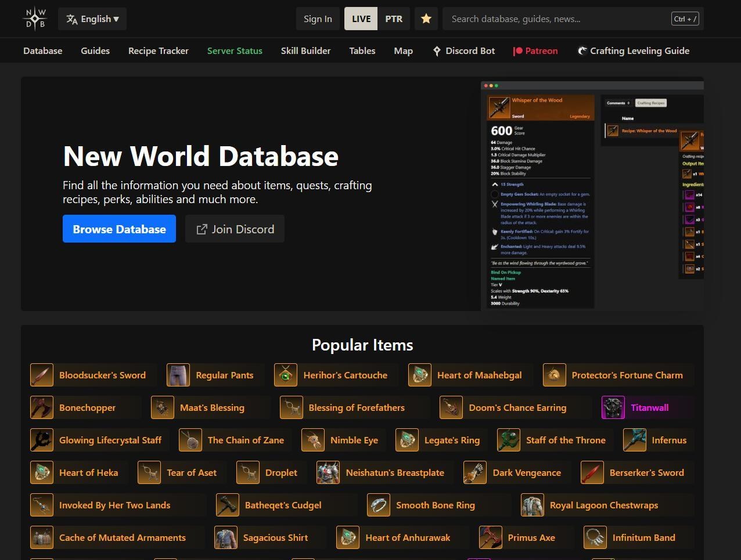Viewport: 741px width, 560px height.
Task: Click the Browse Database button
Action: coord(119,229)
